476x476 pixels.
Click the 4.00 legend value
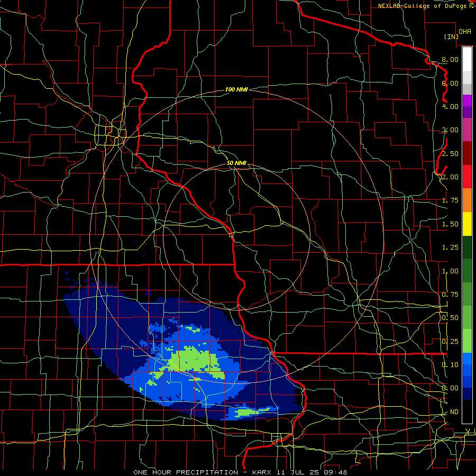(x=450, y=106)
